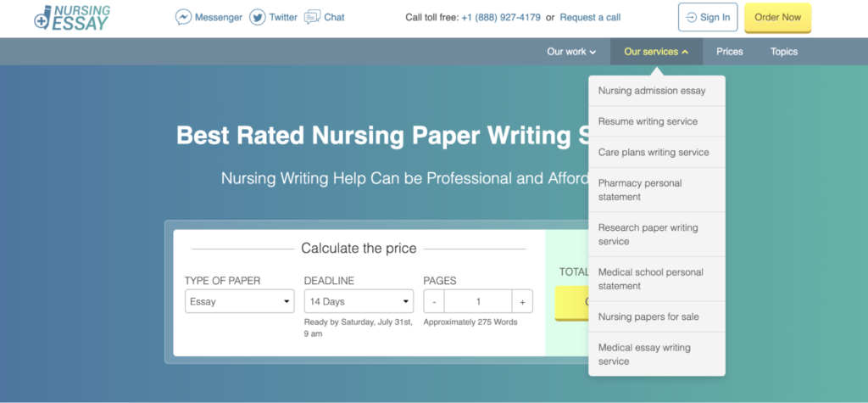Decrease the page count with minus button
Screen dimensions: 868x403
click(x=434, y=301)
